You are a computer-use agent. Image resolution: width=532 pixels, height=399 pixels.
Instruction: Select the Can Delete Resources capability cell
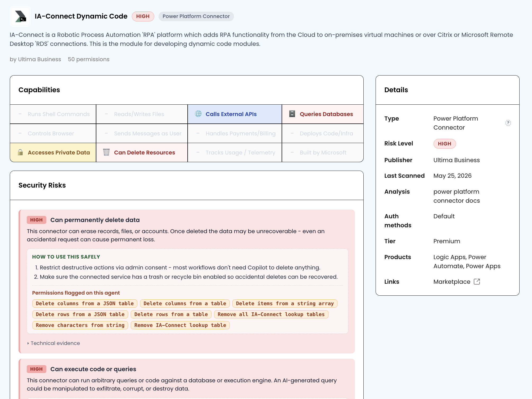(142, 153)
